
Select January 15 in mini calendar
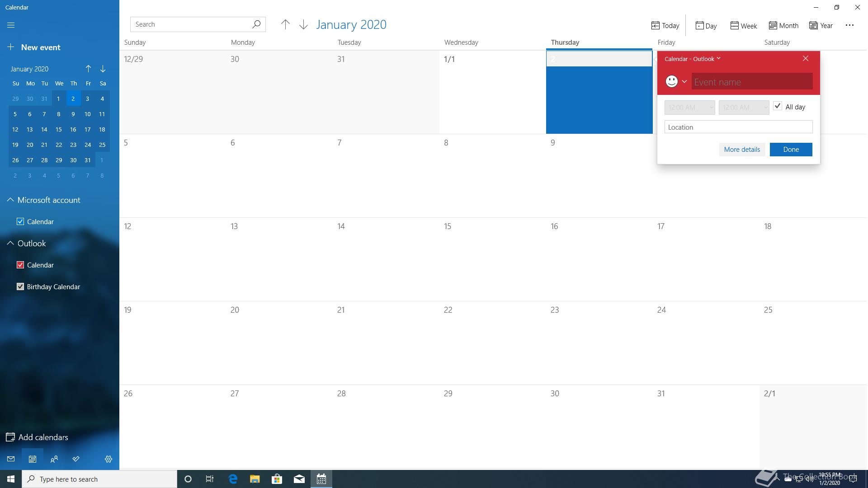pos(59,129)
